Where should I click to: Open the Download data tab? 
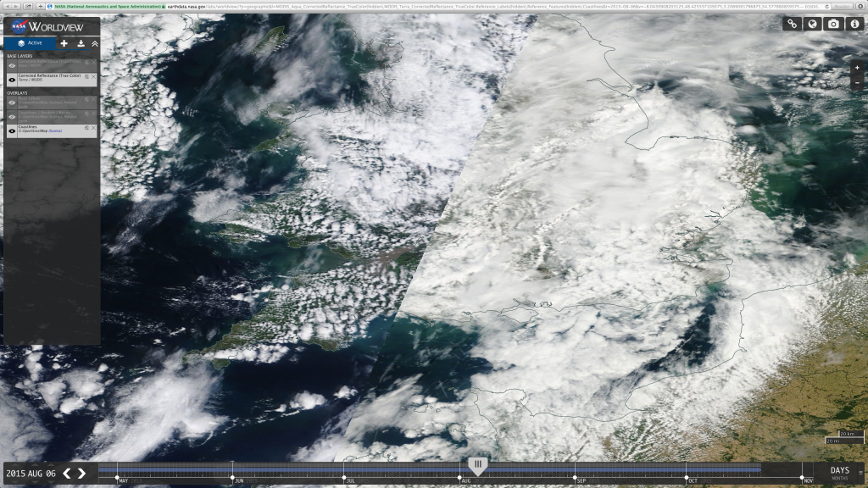[81, 43]
